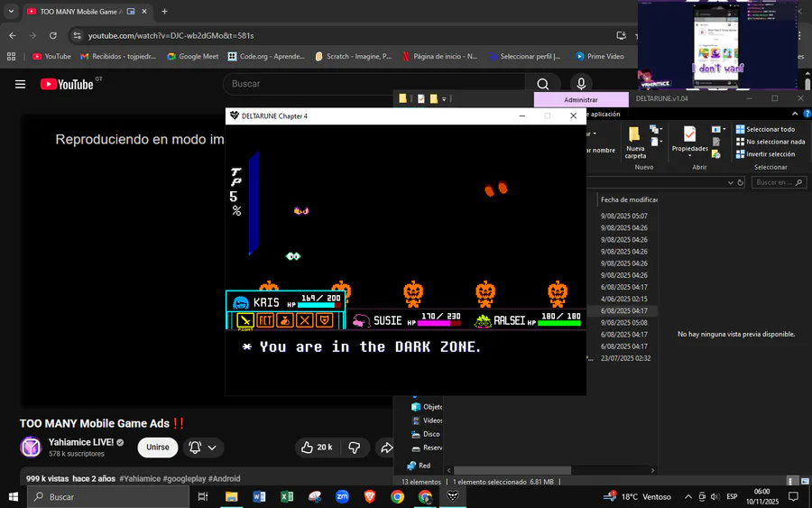This screenshot has height=508, width=812.
Task: Open the Prime Video bookmark
Action: [600, 57]
